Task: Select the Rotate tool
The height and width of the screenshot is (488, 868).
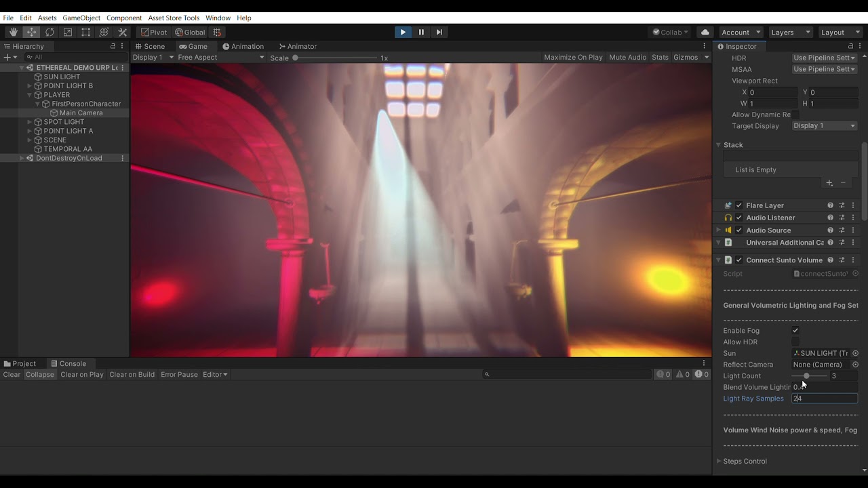Action: 50,32
